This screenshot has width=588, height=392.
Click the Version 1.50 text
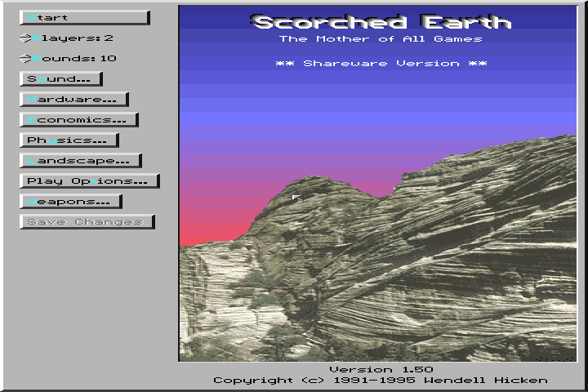click(381, 370)
